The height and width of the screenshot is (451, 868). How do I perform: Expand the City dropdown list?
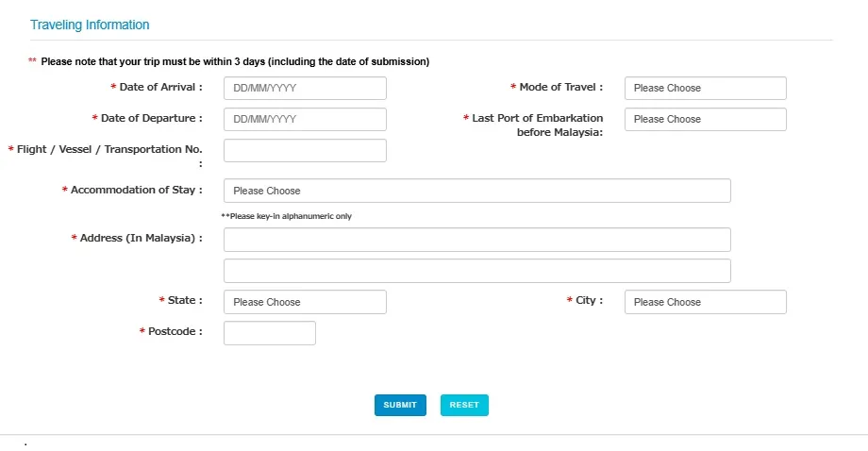point(705,302)
